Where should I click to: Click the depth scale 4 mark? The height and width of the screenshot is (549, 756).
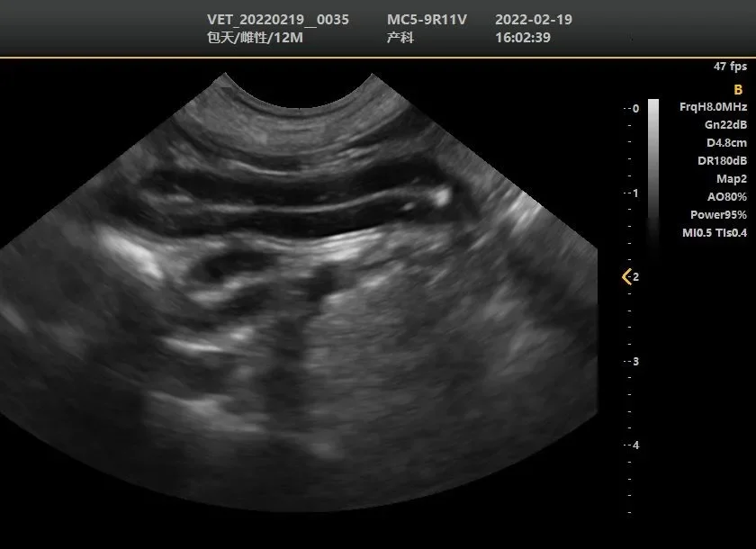point(632,445)
